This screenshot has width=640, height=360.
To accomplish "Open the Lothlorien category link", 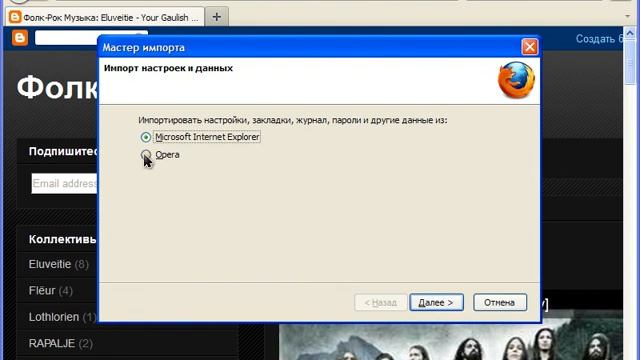I will coord(62,317).
